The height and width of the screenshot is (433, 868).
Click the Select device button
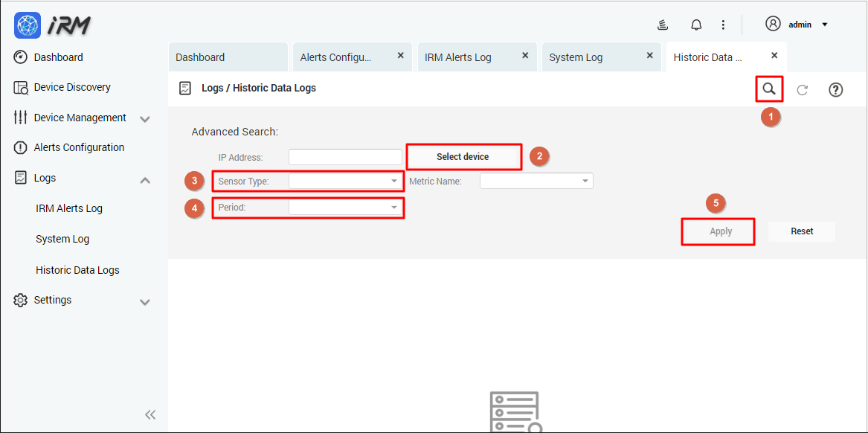(x=463, y=157)
